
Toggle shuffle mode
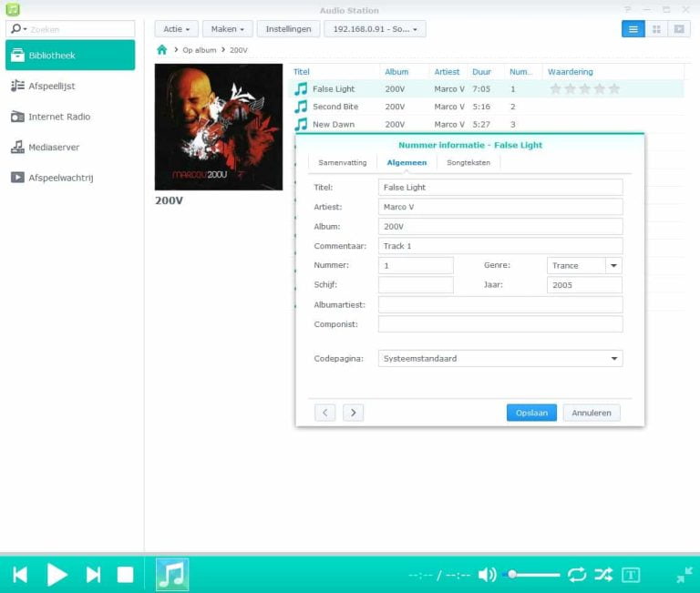click(x=603, y=575)
